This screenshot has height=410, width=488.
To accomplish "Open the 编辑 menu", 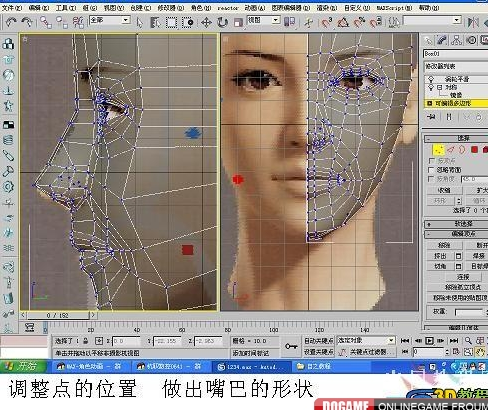I will click(39, 8).
